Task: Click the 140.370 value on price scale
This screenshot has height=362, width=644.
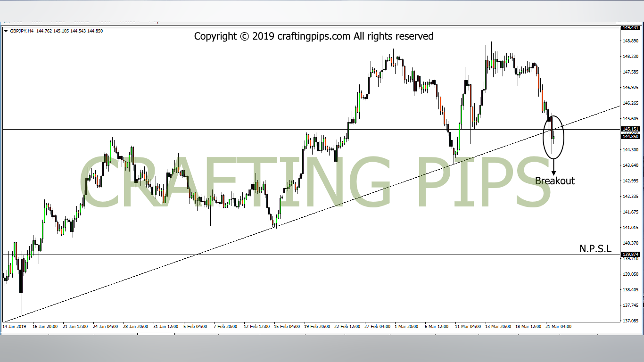Action: (631, 243)
